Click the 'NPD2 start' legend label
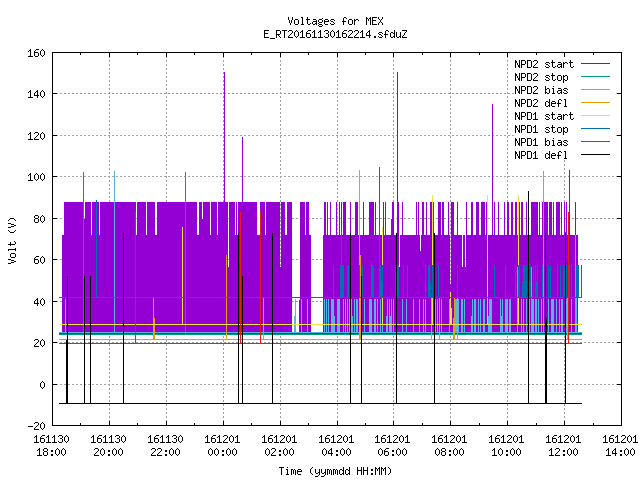The width and height of the screenshot is (640, 480). pyautogui.click(x=544, y=64)
